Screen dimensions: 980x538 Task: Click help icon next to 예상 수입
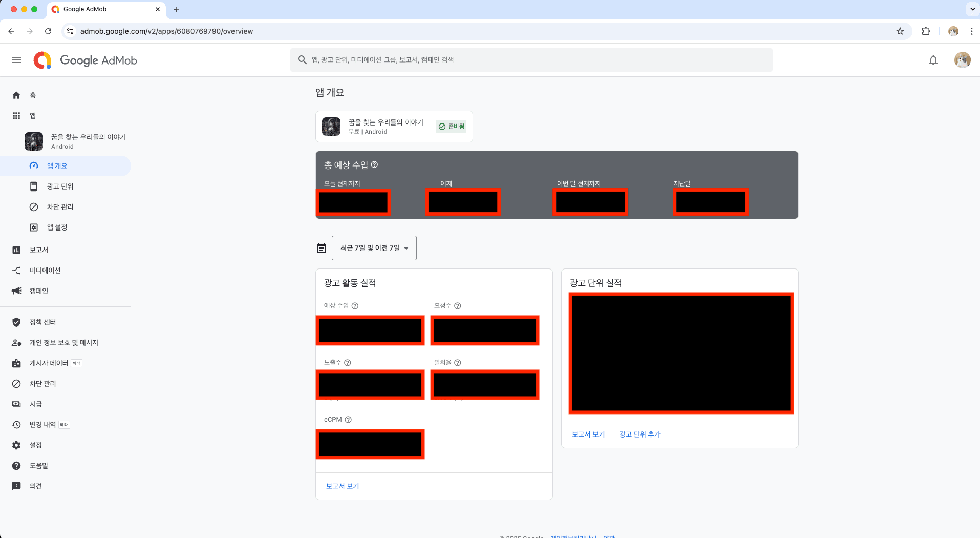(x=355, y=306)
